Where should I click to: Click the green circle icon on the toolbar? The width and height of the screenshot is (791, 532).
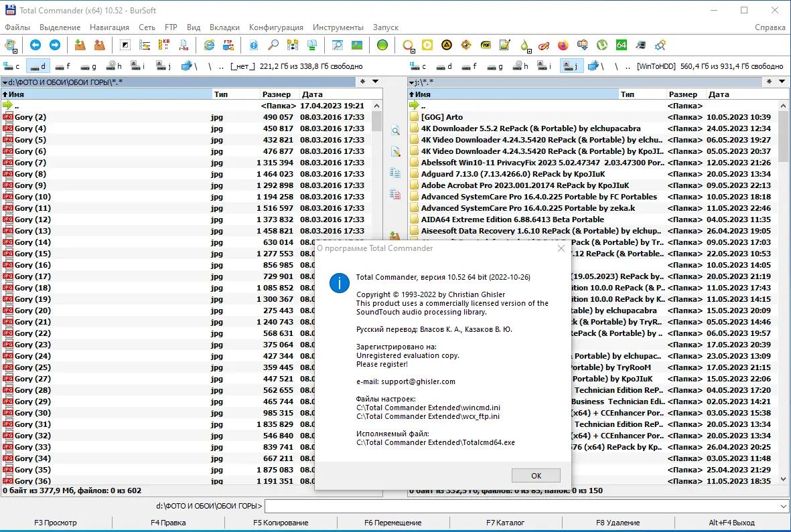[381, 46]
